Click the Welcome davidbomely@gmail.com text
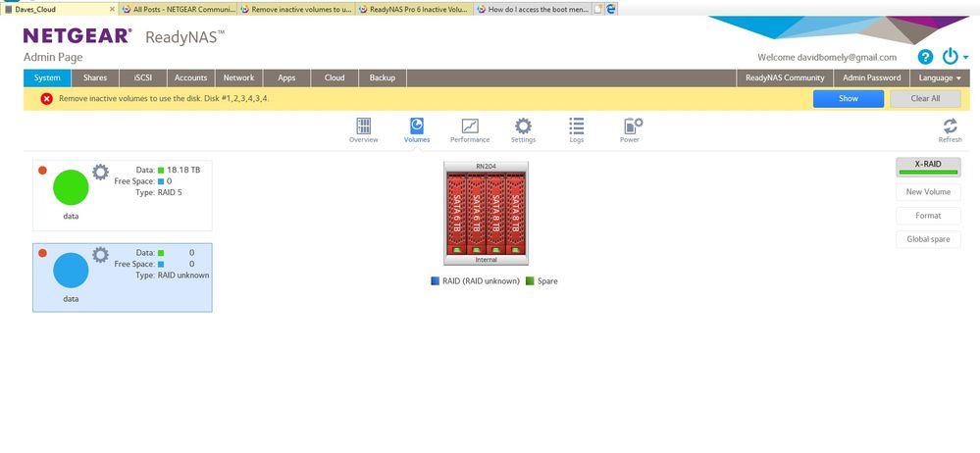980x453 pixels. [827, 58]
